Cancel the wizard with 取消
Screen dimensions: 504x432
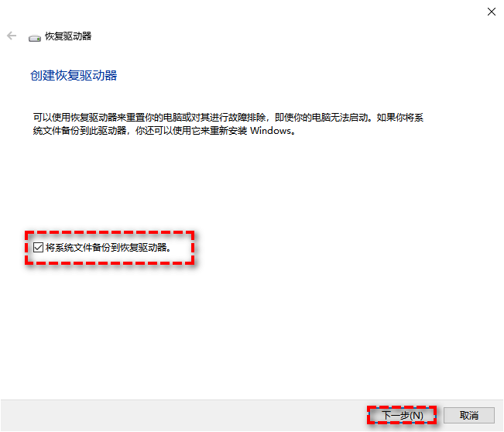pos(469,415)
